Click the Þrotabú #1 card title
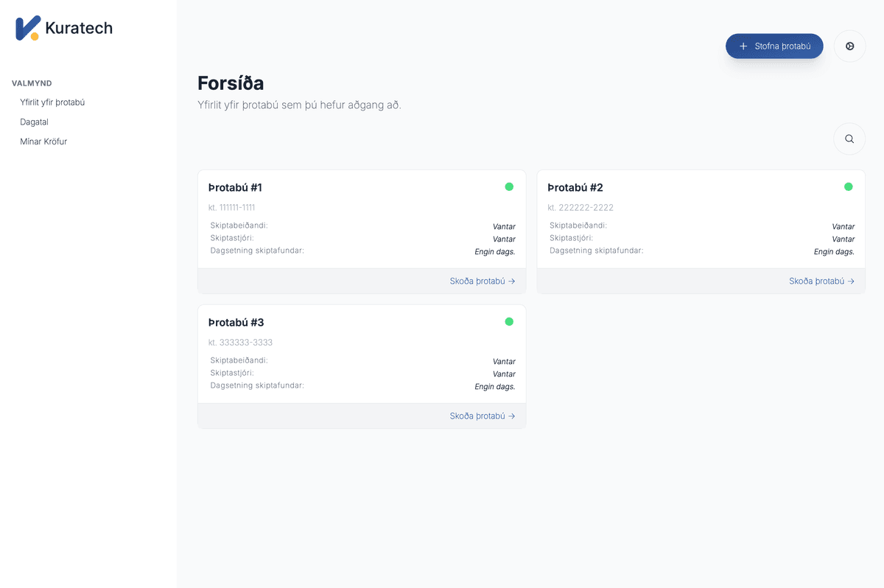884x588 pixels. (x=235, y=188)
